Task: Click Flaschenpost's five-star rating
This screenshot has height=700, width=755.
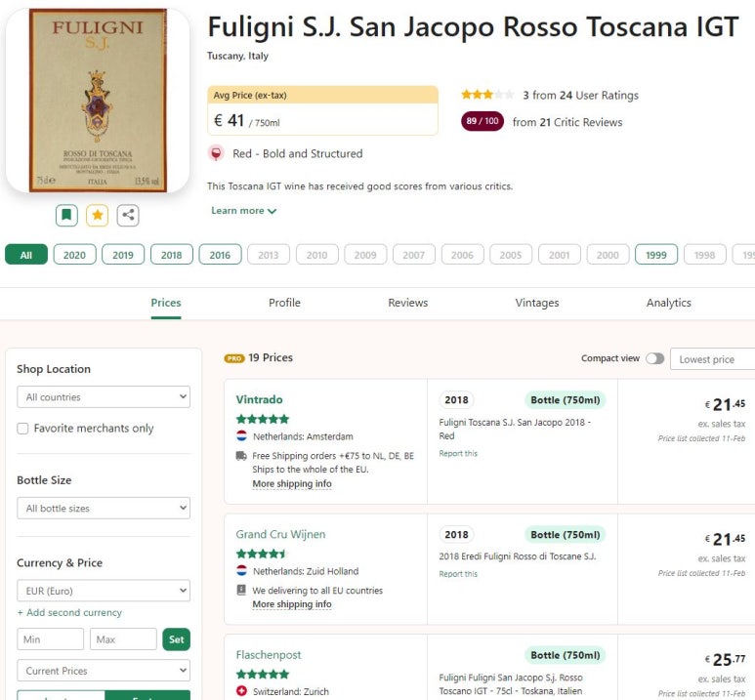Action: [263, 674]
